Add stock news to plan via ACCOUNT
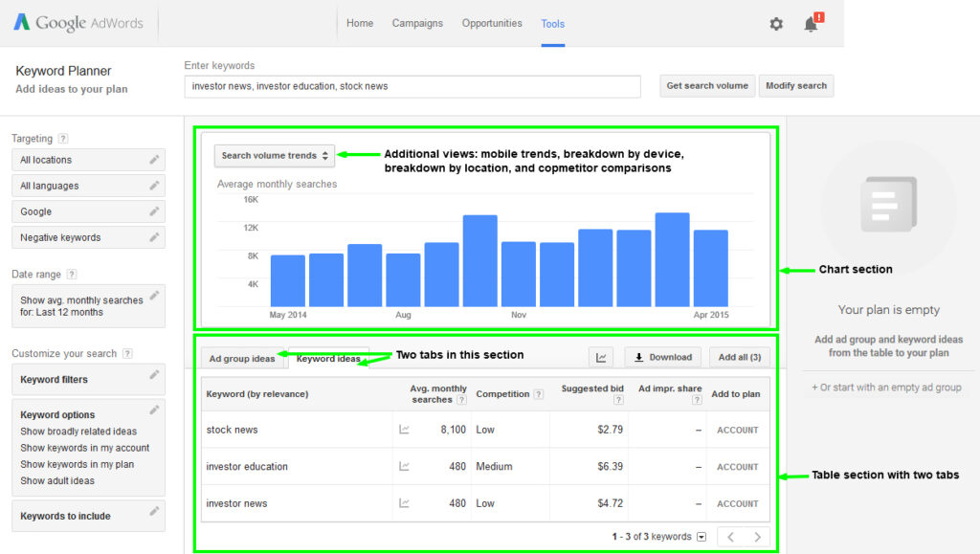 (738, 431)
